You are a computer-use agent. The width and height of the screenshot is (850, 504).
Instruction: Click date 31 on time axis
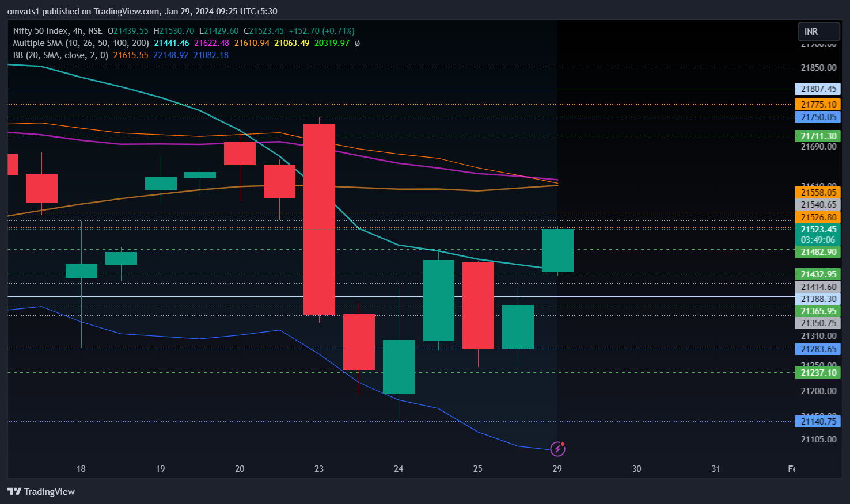point(716,469)
